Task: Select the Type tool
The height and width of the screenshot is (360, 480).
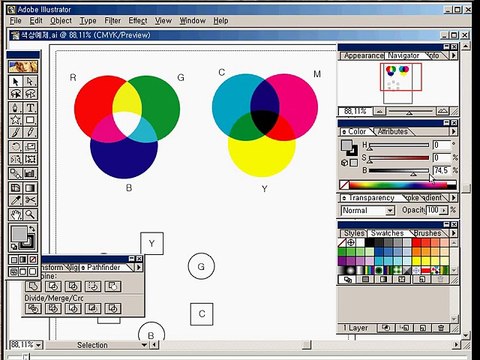Action: click(30, 108)
